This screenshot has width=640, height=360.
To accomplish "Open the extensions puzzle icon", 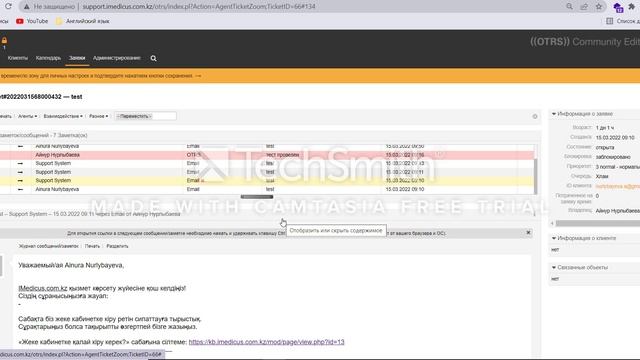I will [x=631, y=7].
